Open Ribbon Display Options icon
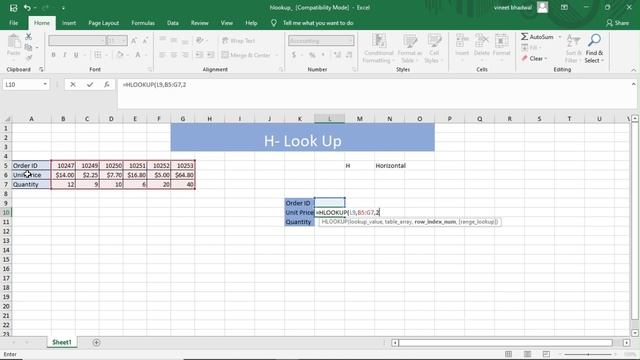This screenshot has height=360, width=640. click(564, 7)
